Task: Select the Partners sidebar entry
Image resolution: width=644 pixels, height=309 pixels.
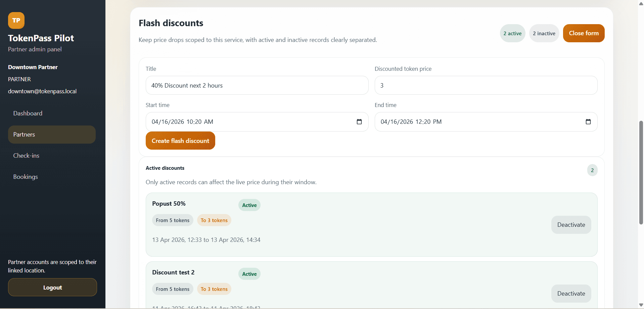Action: [x=24, y=134]
